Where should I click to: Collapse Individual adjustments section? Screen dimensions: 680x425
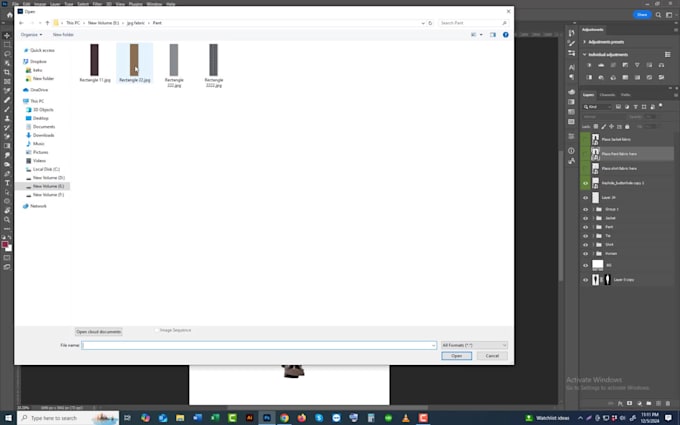(x=585, y=55)
